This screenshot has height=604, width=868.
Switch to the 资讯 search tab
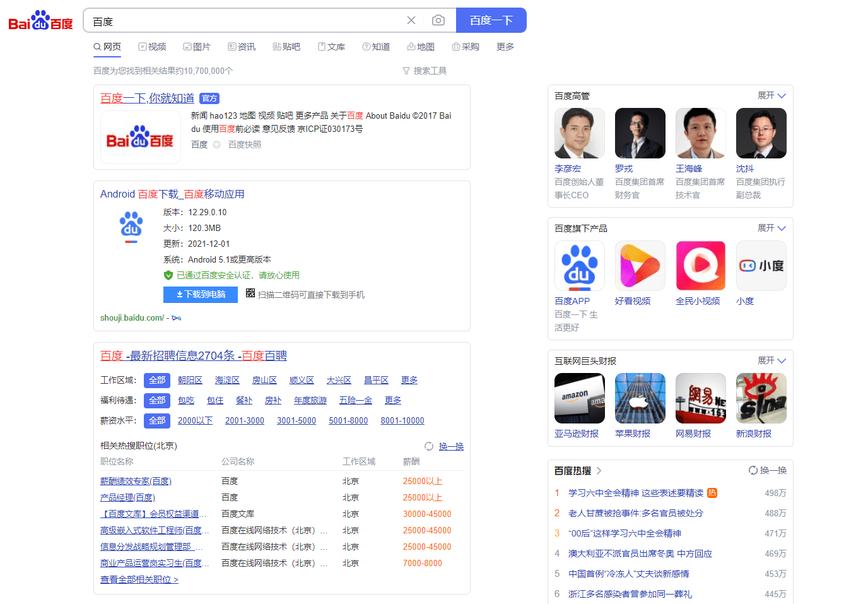(x=242, y=47)
